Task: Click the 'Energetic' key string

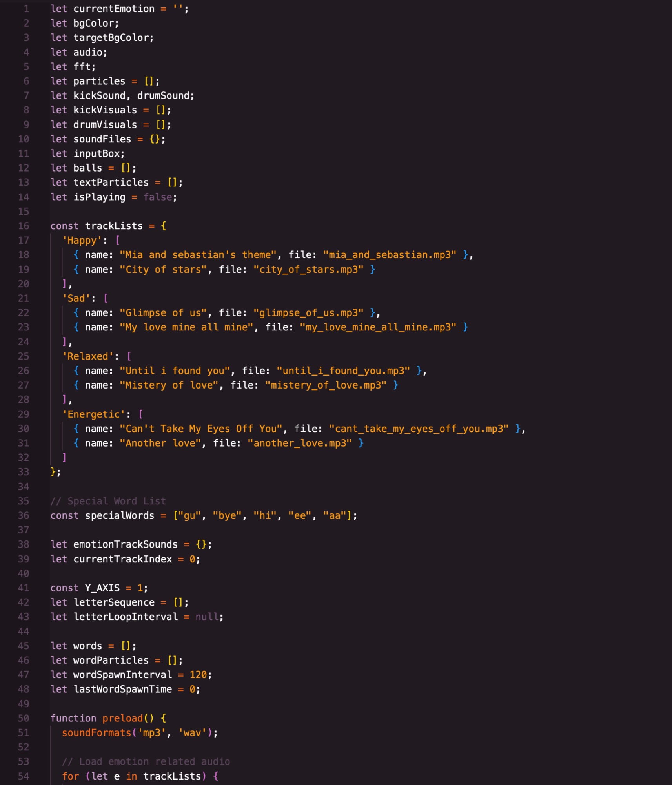Action: (94, 414)
